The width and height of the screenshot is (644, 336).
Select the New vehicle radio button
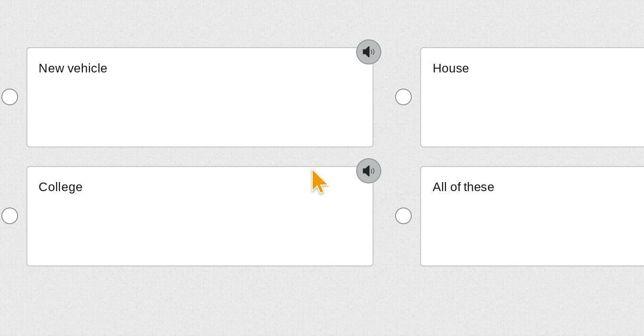coord(10,97)
